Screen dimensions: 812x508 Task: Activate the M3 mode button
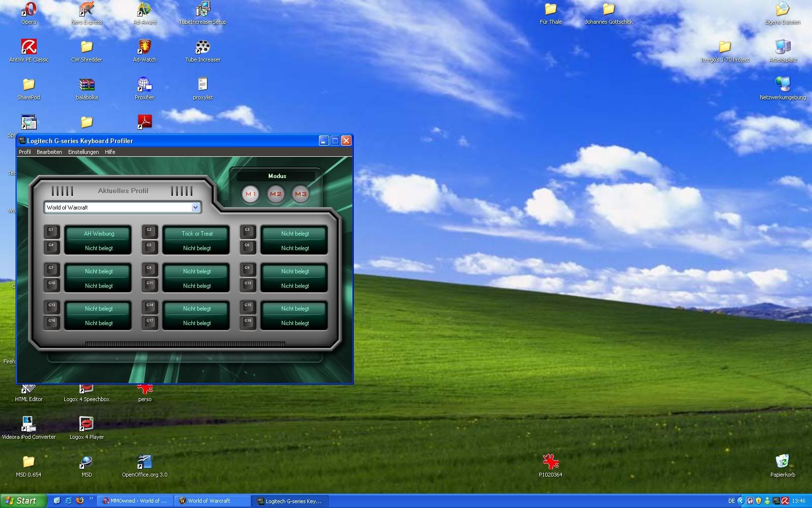(x=301, y=194)
